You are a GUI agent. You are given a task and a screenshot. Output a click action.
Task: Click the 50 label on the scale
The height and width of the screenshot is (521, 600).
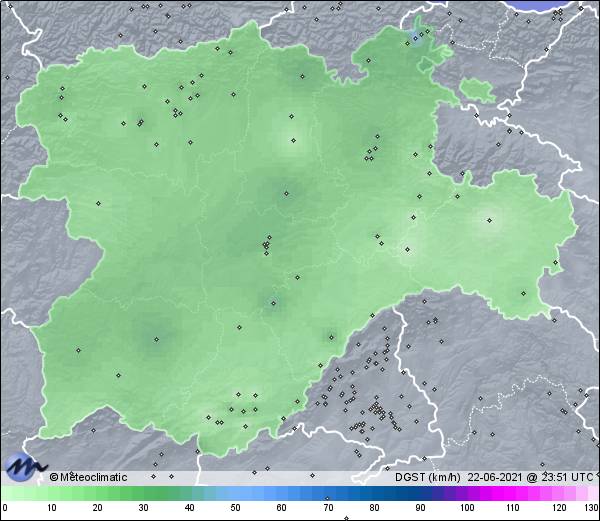click(235, 508)
